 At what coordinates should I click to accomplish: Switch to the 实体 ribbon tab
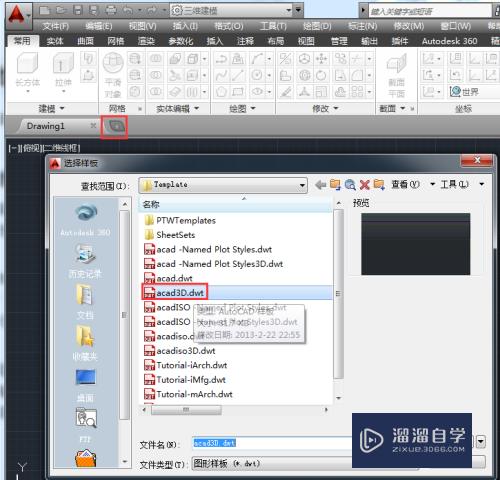(x=55, y=41)
